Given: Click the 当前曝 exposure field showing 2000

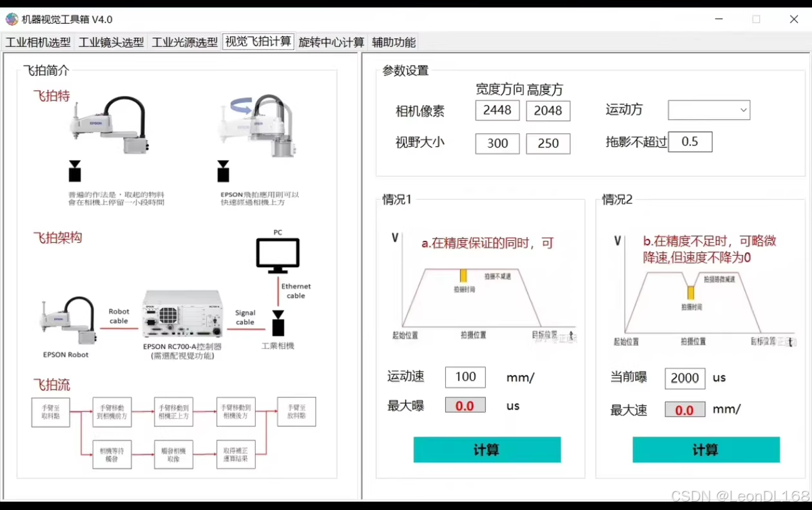Looking at the screenshot, I should (684, 379).
